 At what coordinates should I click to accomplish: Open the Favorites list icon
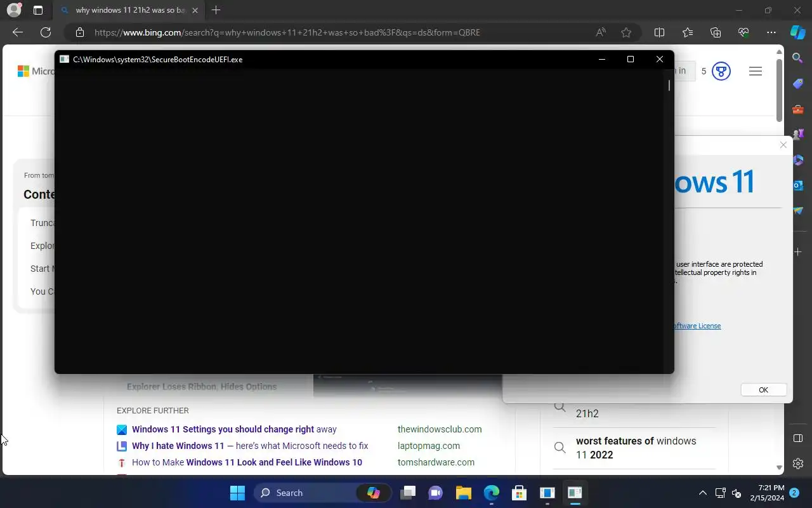coord(688,32)
